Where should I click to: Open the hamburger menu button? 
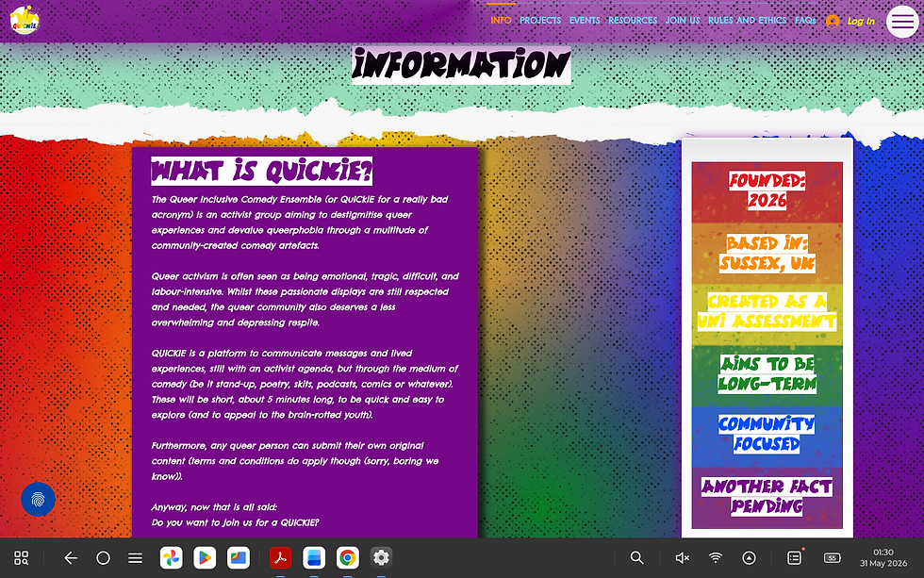coord(902,21)
